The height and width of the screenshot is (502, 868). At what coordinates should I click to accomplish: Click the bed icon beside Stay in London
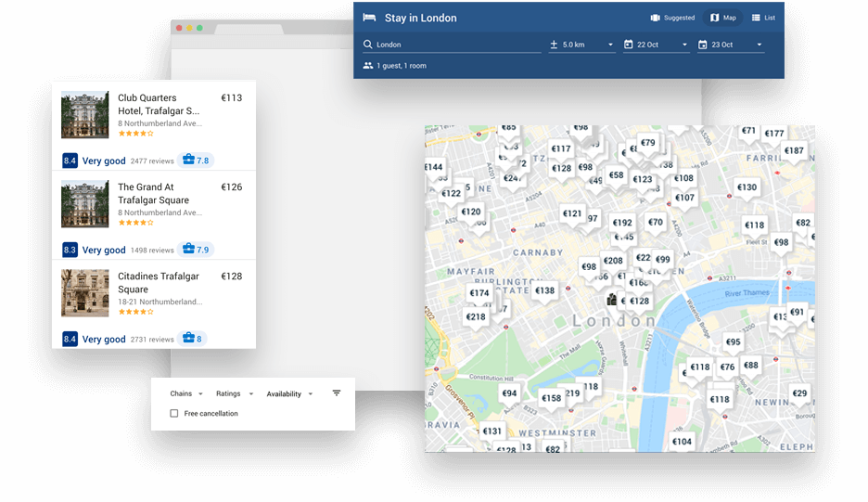(369, 18)
